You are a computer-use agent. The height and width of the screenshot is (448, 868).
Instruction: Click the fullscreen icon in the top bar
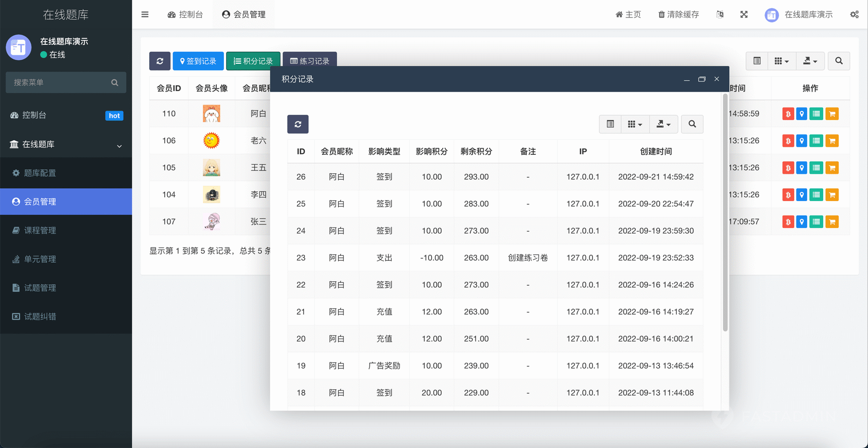tap(744, 14)
